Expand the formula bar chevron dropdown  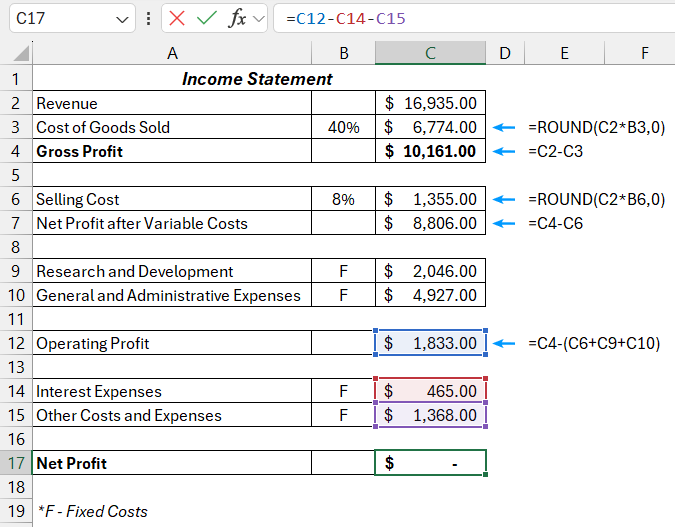click(259, 18)
